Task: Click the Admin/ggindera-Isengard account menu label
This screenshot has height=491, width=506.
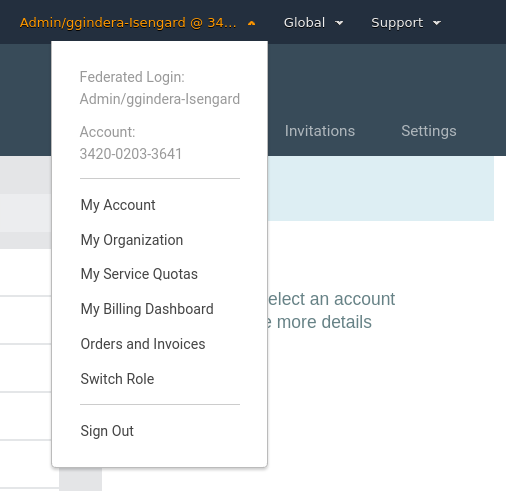Action: pos(128,23)
